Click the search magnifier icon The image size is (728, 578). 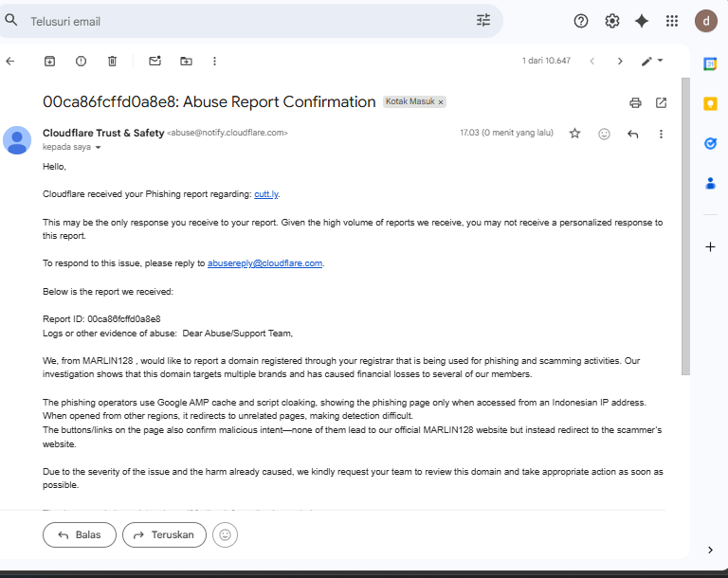[x=11, y=20]
